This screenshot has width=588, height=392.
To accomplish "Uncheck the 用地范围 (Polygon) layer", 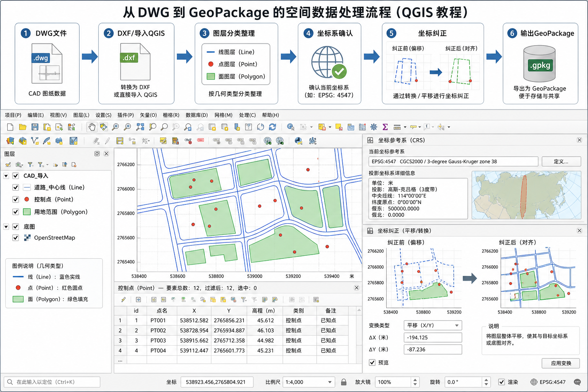I will coord(16,212).
